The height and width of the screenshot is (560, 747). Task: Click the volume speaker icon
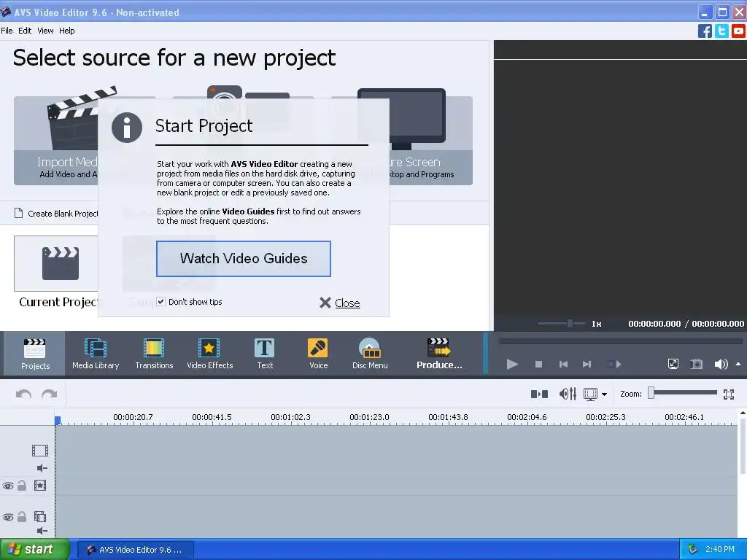pos(721,365)
